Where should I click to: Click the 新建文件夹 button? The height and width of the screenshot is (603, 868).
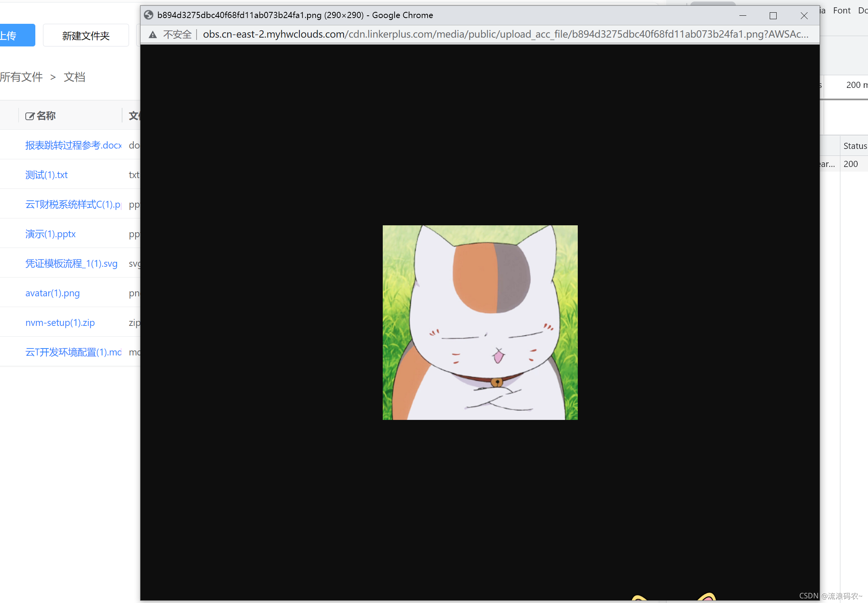pos(86,35)
